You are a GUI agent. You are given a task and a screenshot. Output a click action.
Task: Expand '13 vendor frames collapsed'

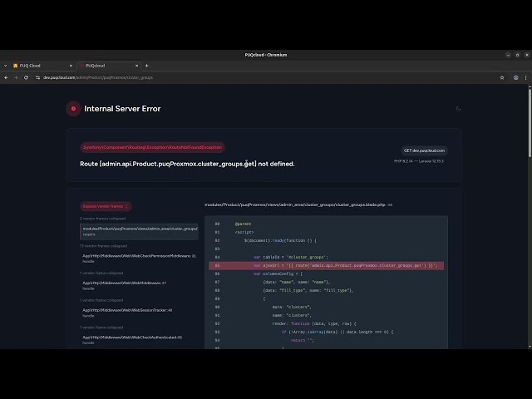103,246
